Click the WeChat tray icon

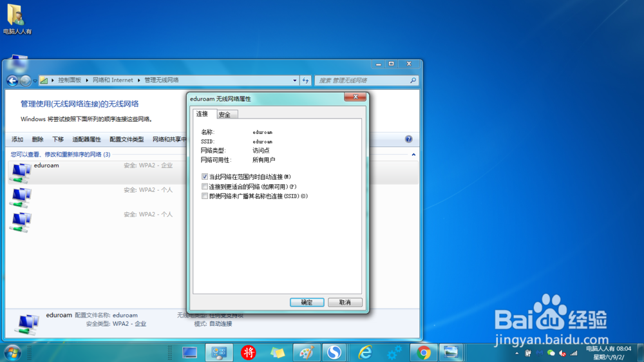551,354
